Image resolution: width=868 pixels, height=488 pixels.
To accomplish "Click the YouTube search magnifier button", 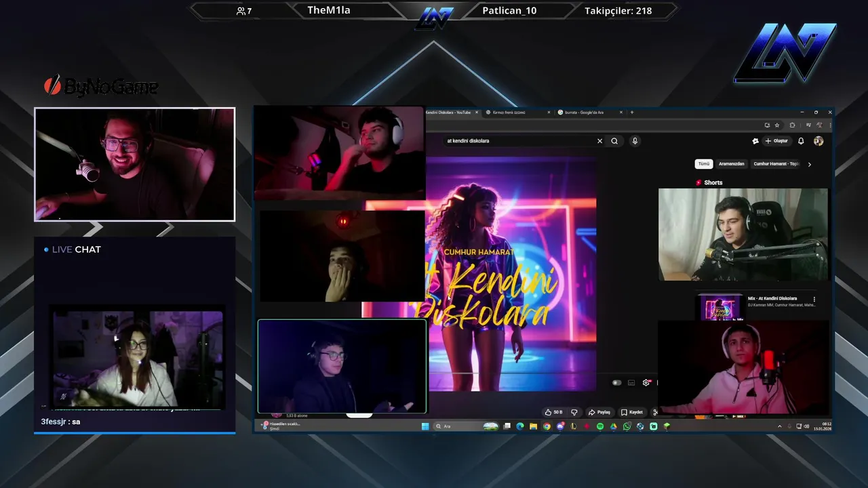I will 614,141.
